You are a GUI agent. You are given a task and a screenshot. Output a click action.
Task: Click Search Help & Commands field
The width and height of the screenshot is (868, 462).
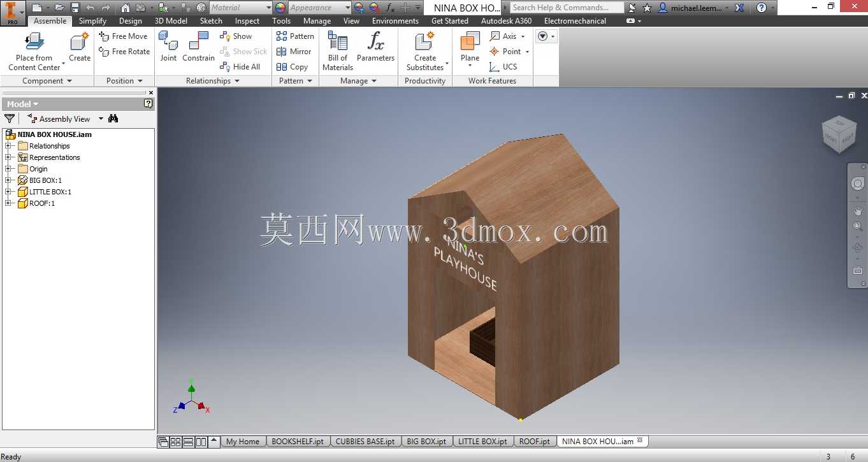pos(567,8)
